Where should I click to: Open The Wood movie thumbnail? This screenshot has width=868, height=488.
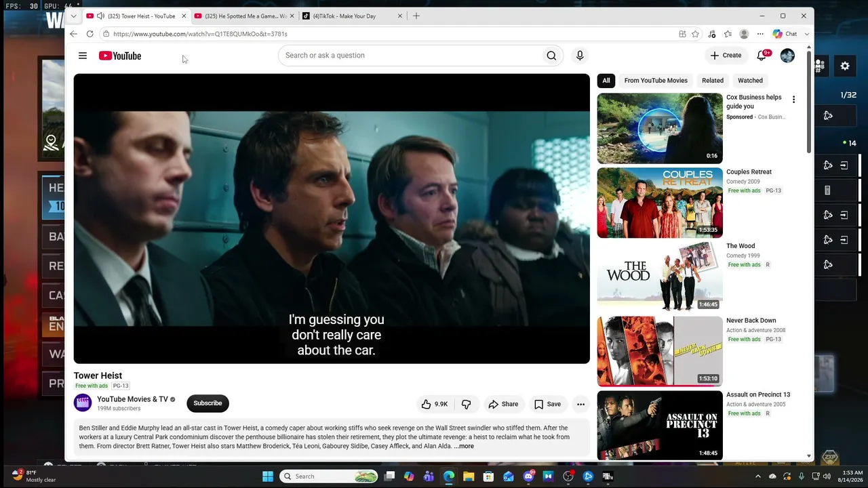pyautogui.click(x=660, y=277)
